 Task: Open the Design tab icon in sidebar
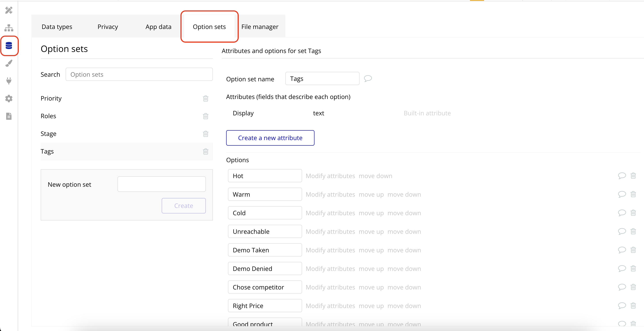coord(9,10)
